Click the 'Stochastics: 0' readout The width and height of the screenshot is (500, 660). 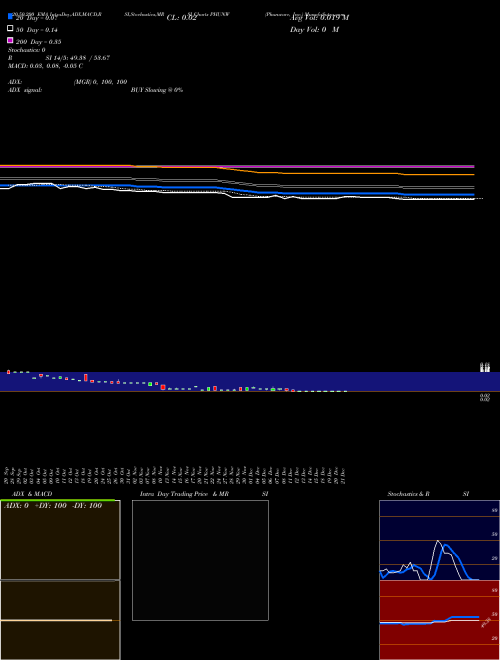point(27,50)
